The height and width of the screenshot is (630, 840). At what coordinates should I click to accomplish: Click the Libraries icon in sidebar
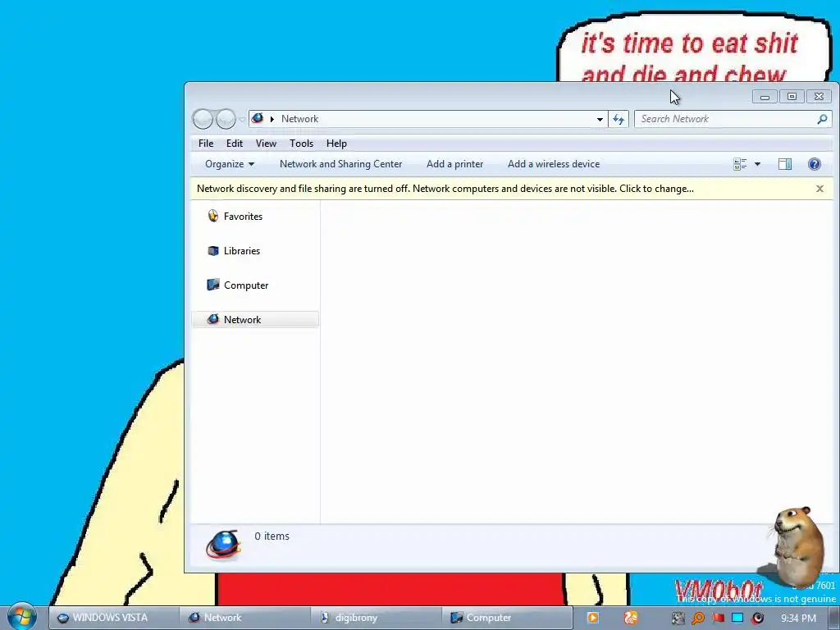pos(212,250)
